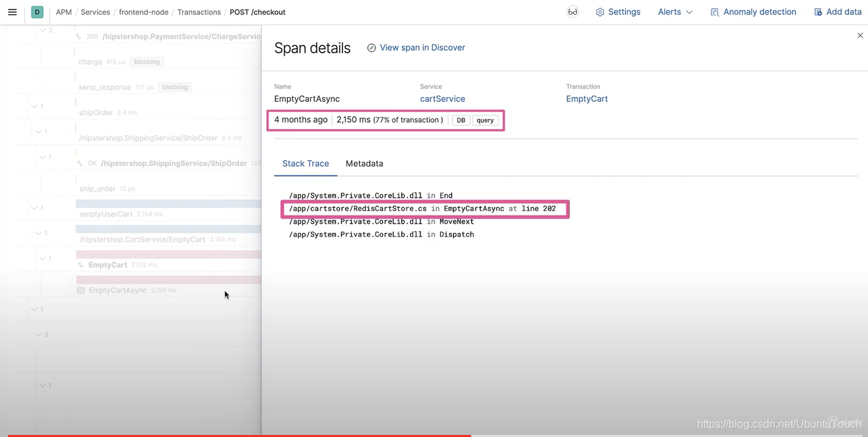Viewport: 868px width, 437px height.
Task: Click the CoreLib.dll in Dispatch frame
Action: 382,234
